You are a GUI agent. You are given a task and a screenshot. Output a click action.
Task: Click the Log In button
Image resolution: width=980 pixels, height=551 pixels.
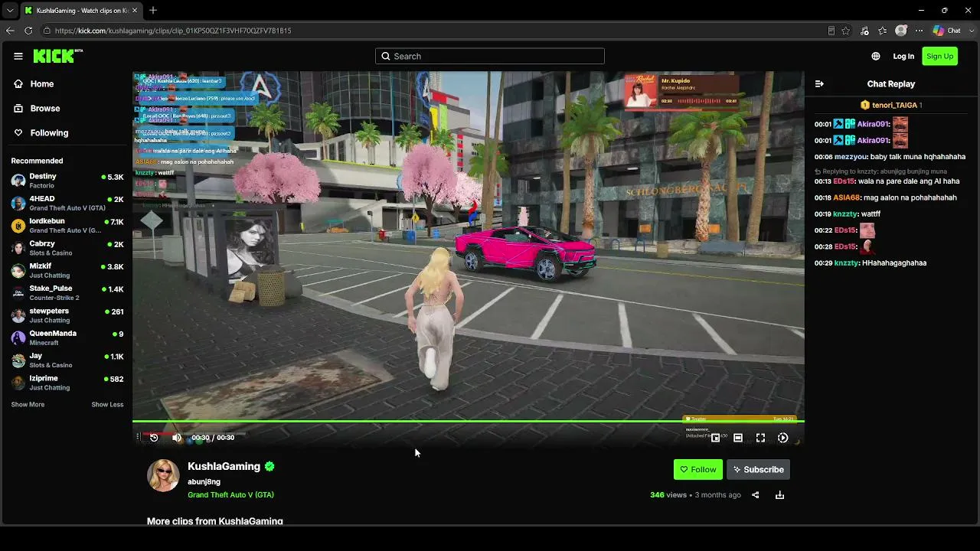click(903, 56)
